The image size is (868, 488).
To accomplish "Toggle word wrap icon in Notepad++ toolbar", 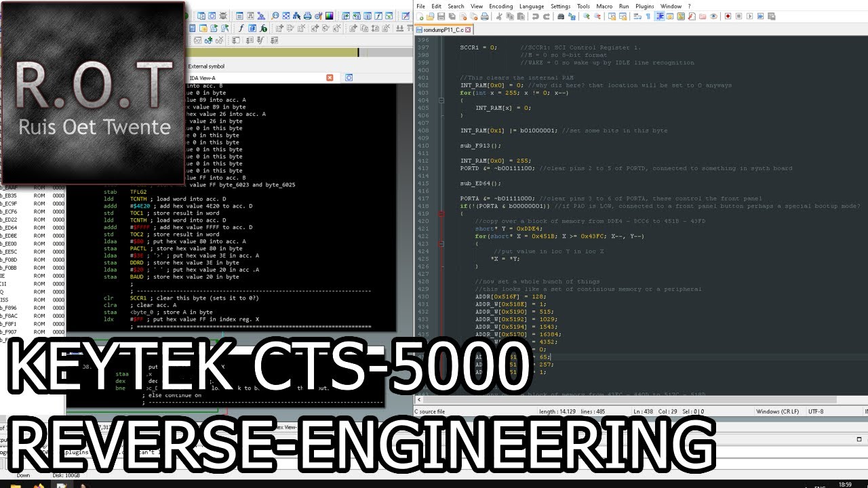I will [637, 16].
